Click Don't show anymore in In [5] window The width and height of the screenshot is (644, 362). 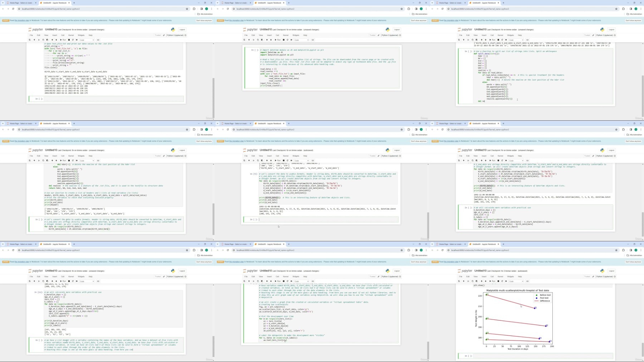[419, 141]
